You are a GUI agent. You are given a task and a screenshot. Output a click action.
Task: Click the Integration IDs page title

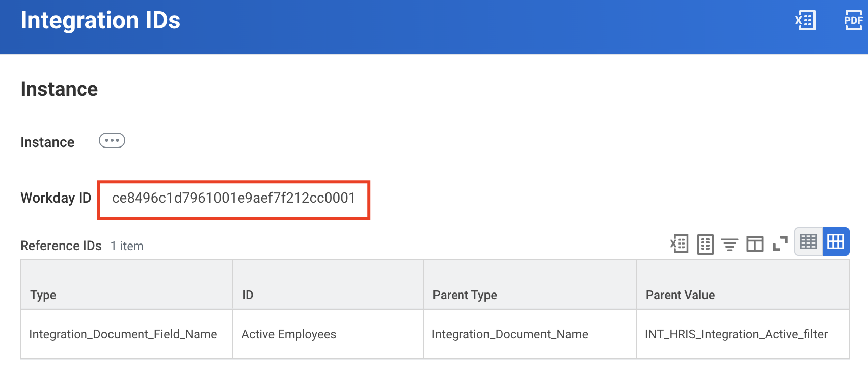(x=100, y=21)
